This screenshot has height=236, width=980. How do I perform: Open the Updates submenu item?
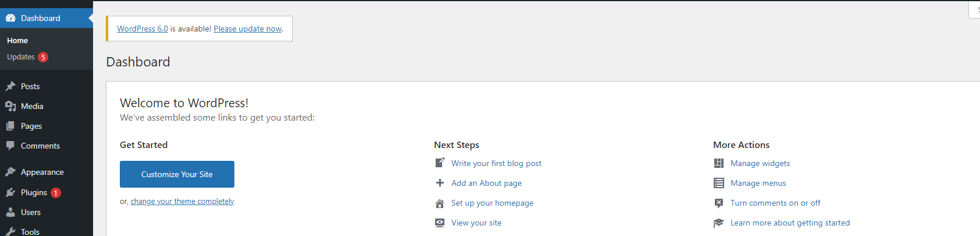coord(21,57)
